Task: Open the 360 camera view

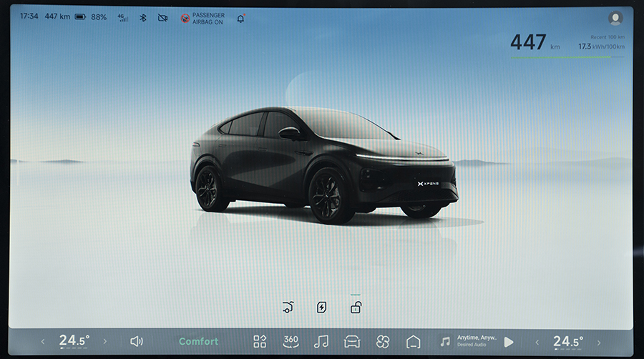Action: 291,341
